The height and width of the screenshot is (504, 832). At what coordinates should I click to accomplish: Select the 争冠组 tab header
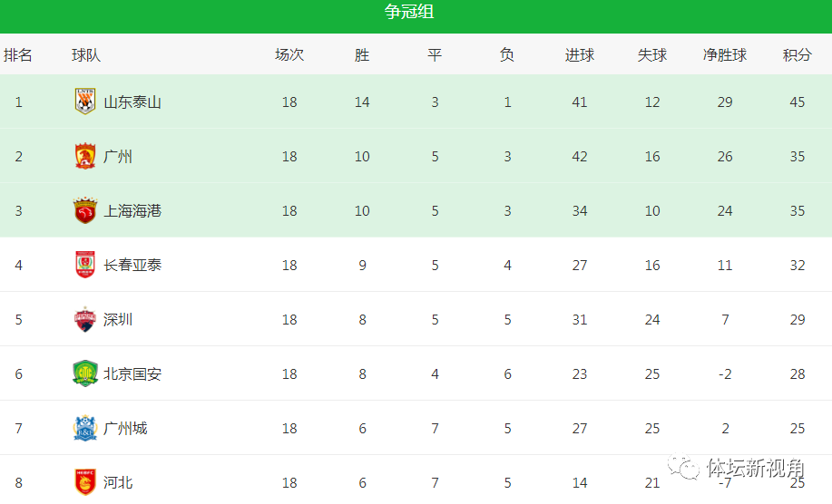point(409,12)
